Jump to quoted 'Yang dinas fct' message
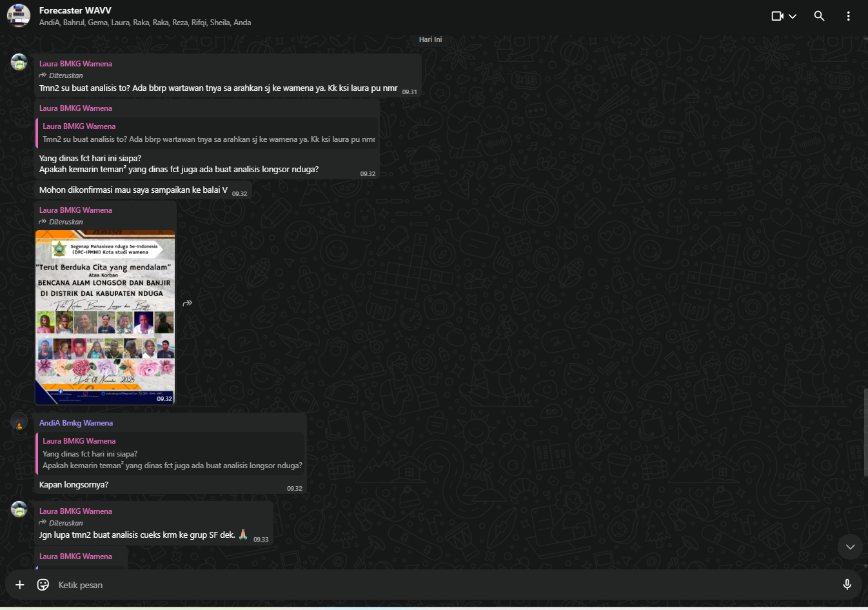Screen dimensions: 868x610 coord(172,454)
